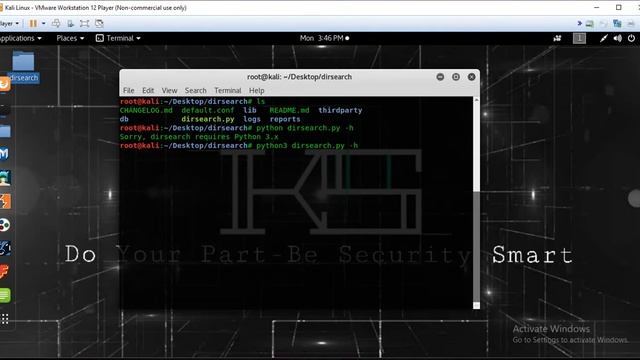The height and width of the screenshot is (360, 640).
Task: Click 'thirdparty' directory name in terminal
Action: click(340, 110)
